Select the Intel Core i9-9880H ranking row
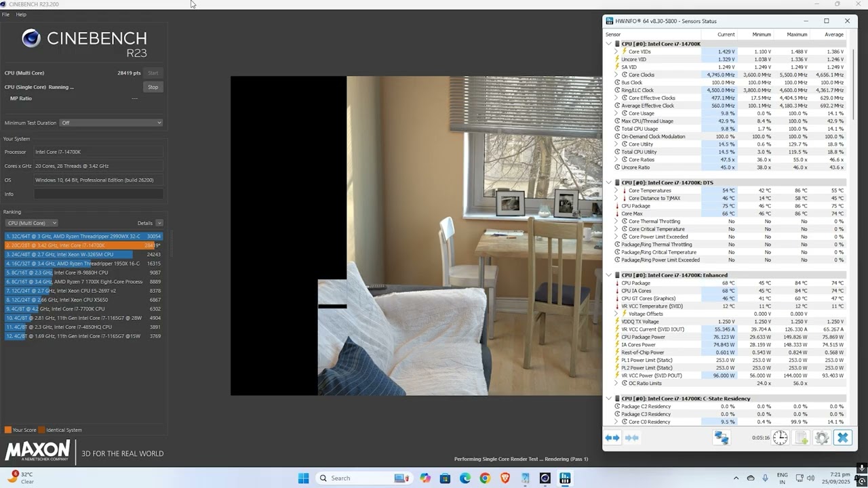This screenshot has height=488, width=868. [83, 272]
